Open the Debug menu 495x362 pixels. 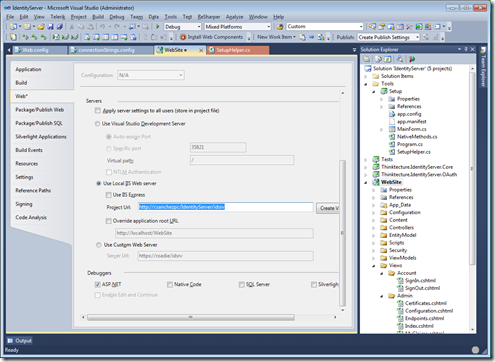click(x=117, y=17)
